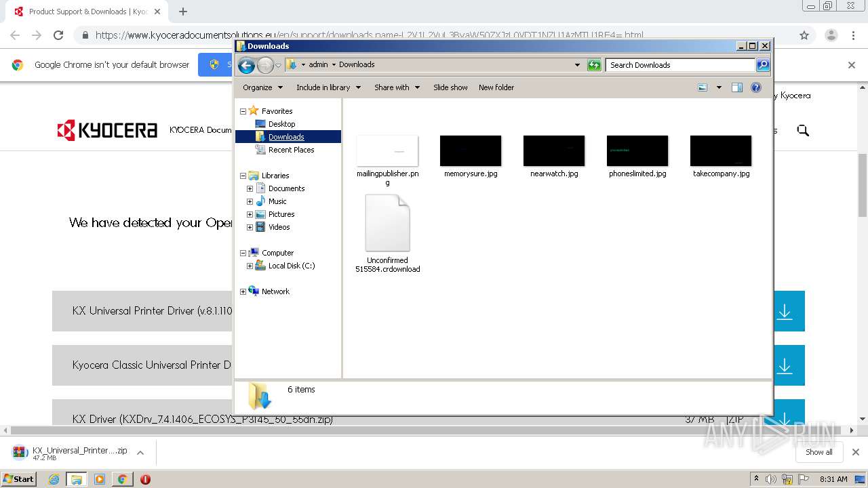The height and width of the screenshot is (488, 868).
Task: Click Explorer Forward navigation arrow
Action: click(x=265, y=65)
